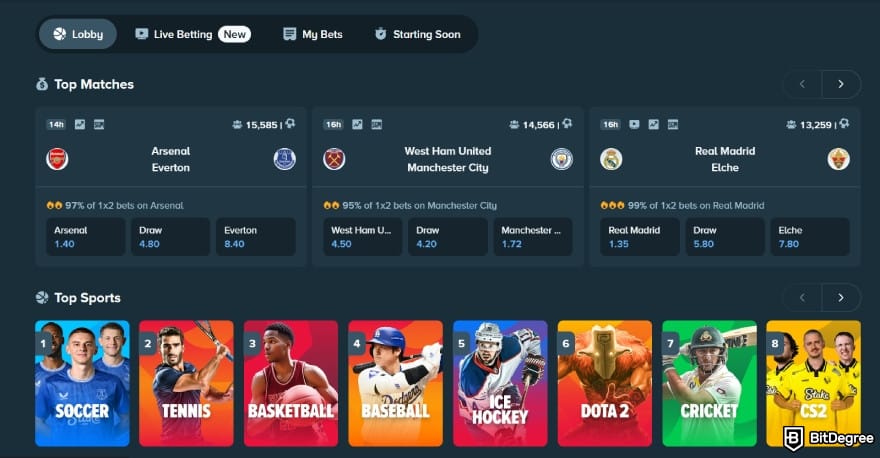Click bettors people icon next to 14,566
880x458 pixels.
pyautogui.click(x=514, y=125)
